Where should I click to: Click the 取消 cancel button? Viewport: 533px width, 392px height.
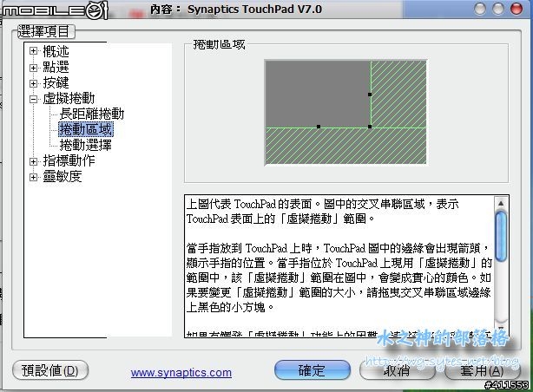(397, 370)
